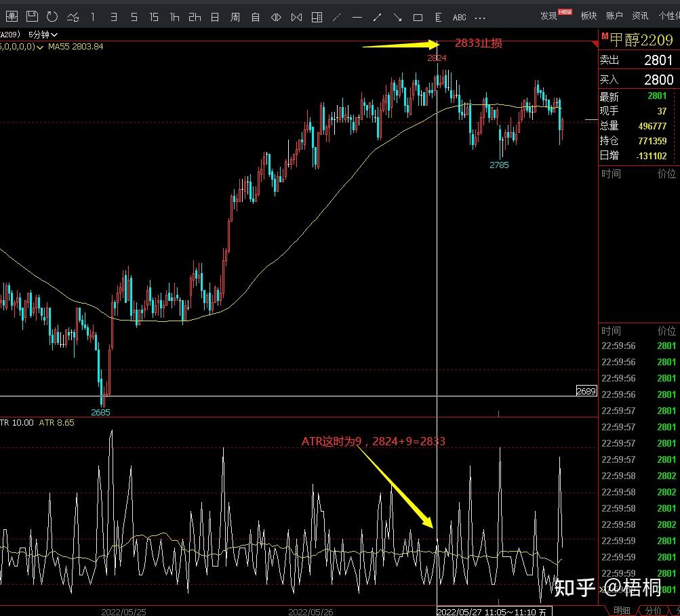
Task: Select the horizontal line drawing tool
Action: click(x=357, y=18)
